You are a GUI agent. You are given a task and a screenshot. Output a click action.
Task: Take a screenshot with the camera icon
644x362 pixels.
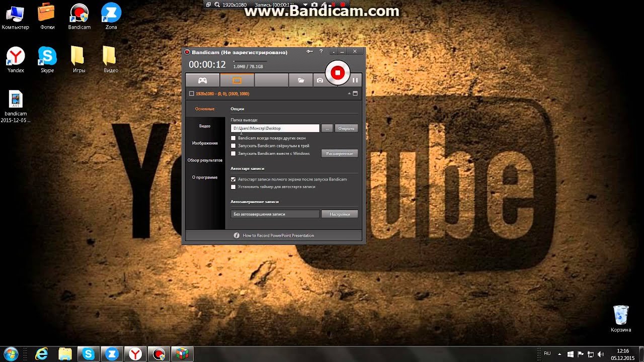[x=319, y=80]
